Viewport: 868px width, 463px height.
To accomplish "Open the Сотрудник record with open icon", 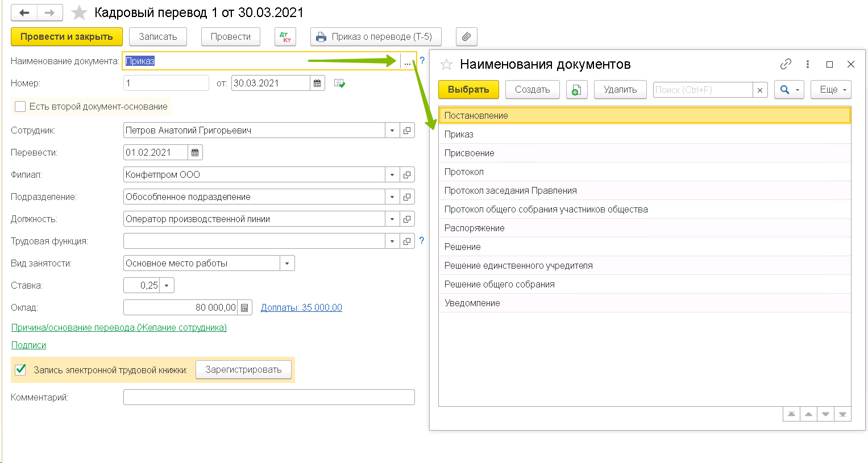I will tap(407, 131).
